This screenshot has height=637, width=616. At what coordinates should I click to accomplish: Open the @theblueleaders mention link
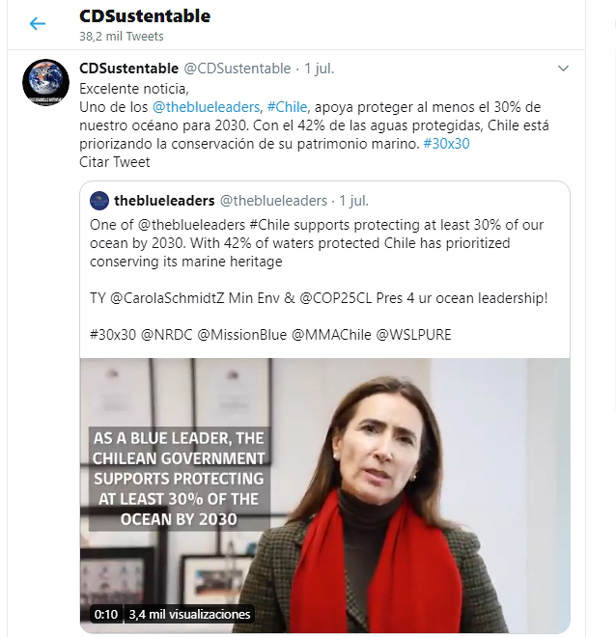coord(206,107)
